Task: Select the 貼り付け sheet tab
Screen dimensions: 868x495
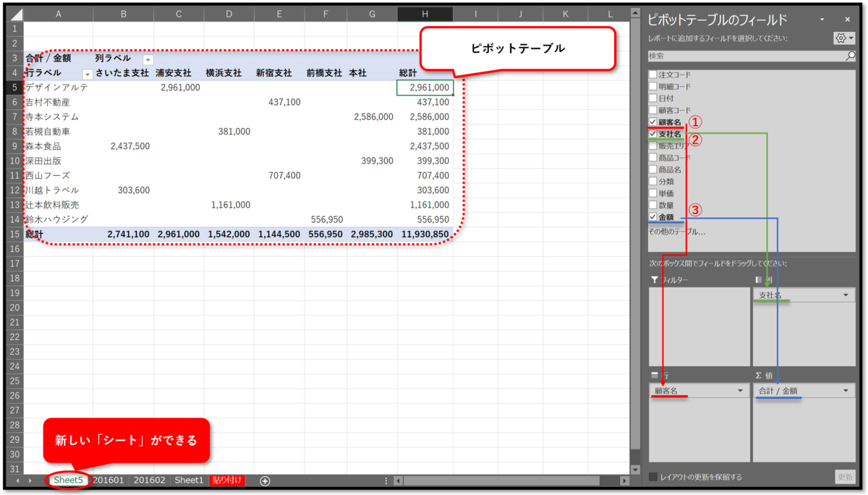Action: [x=228, y=480]
